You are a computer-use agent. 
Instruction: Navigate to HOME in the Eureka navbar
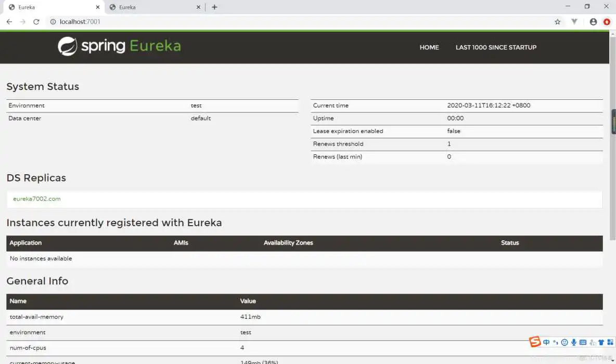pos(429,47)
